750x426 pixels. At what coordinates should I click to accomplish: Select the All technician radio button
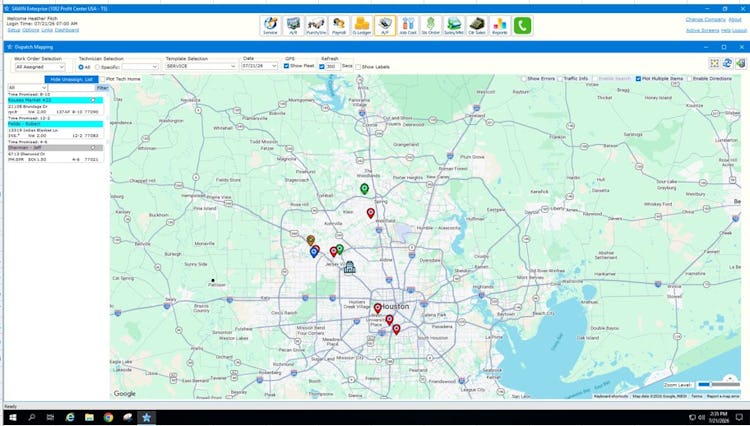[81, 67]
